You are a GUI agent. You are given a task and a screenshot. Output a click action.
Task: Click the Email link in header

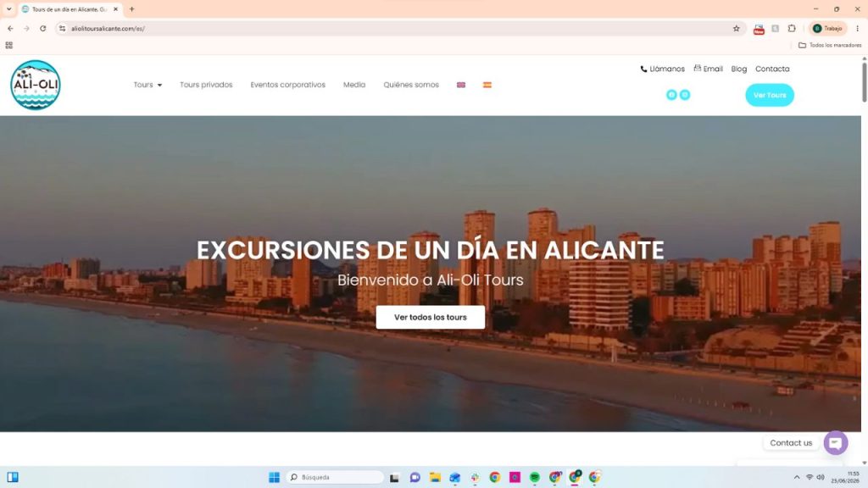(708, 69)
